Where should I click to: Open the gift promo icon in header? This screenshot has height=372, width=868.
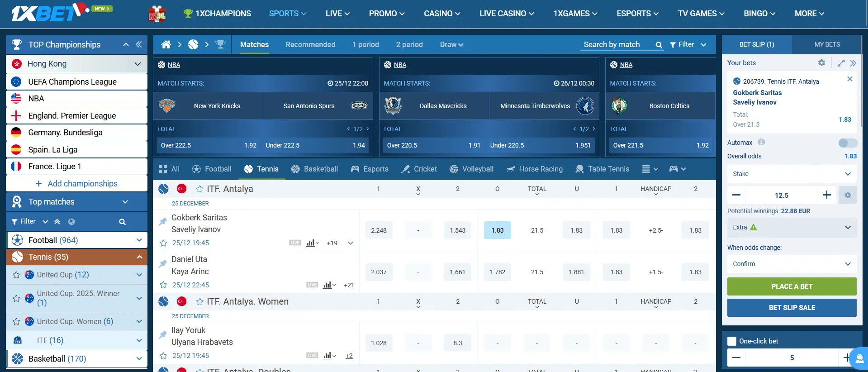(157, 14)
